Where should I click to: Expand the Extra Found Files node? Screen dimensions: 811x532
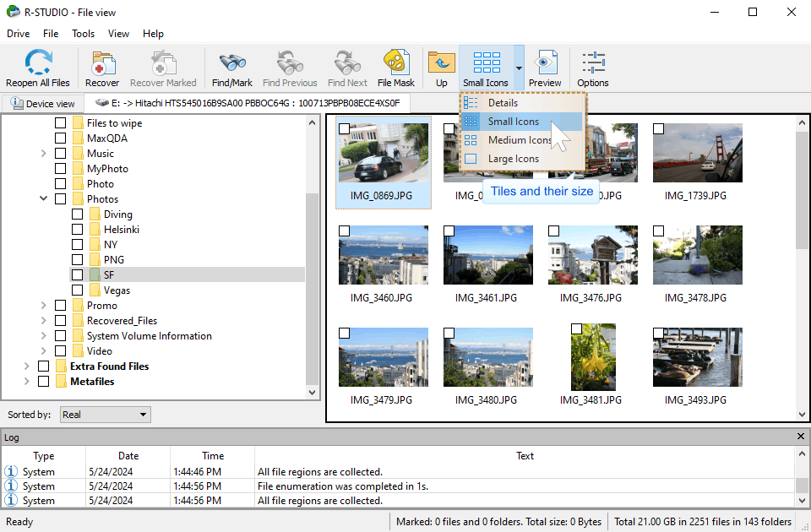[26, 366]
